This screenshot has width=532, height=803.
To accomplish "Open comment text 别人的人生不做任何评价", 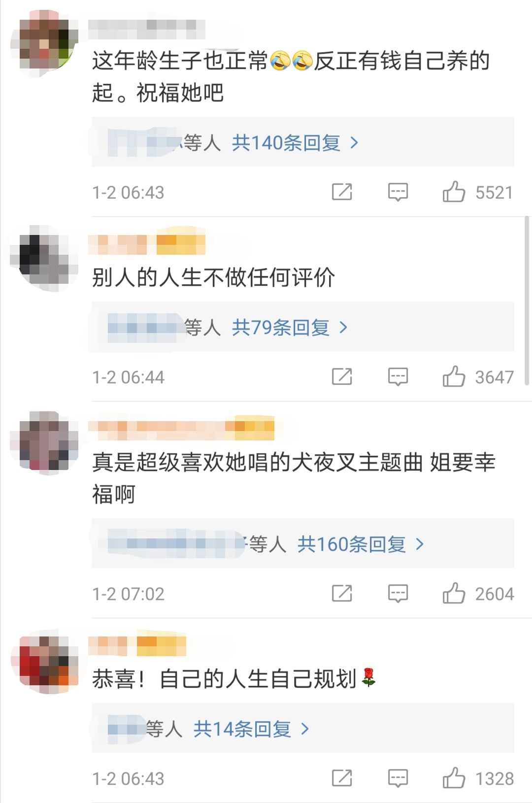I will tap(213, 277).
